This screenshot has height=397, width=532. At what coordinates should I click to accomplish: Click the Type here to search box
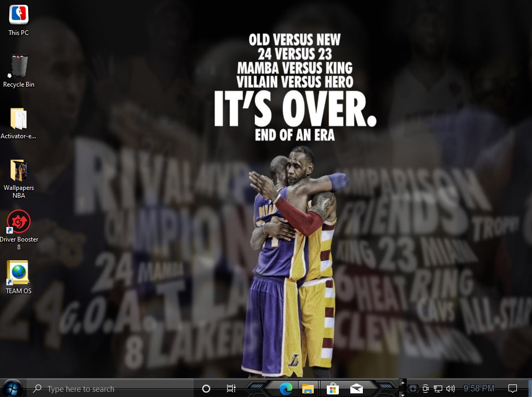pyautogui.click(x=111, y=389)
